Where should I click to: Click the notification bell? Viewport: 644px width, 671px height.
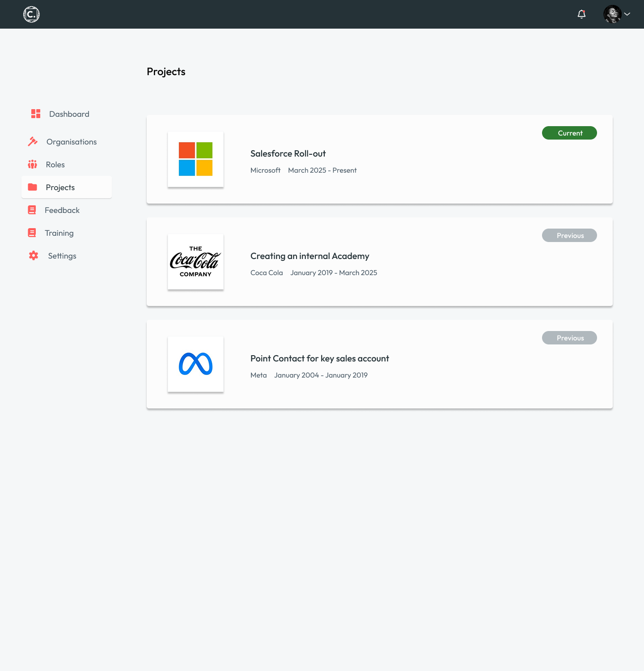click(x=582, y=14)
